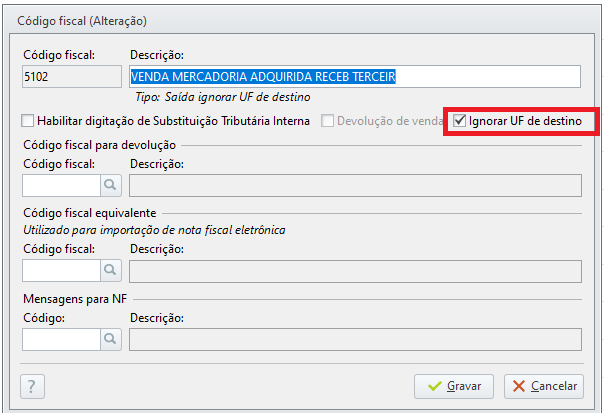Screen dimensions: 608x413
Task: Focus the devolução Código fiscal input
Action: point(61,185)
